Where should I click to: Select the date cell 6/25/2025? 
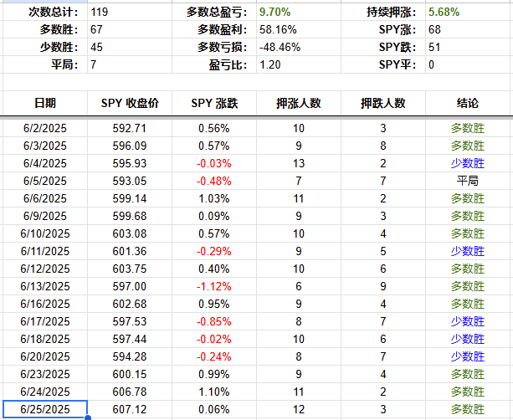tap(45, 408)
